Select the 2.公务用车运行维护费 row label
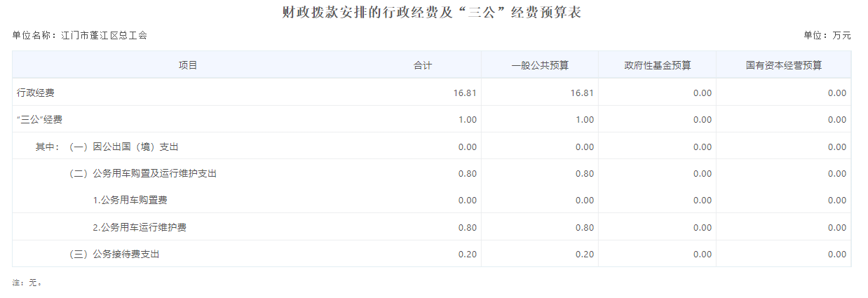Screen dimensions: 868x298 tap(139, 227)
